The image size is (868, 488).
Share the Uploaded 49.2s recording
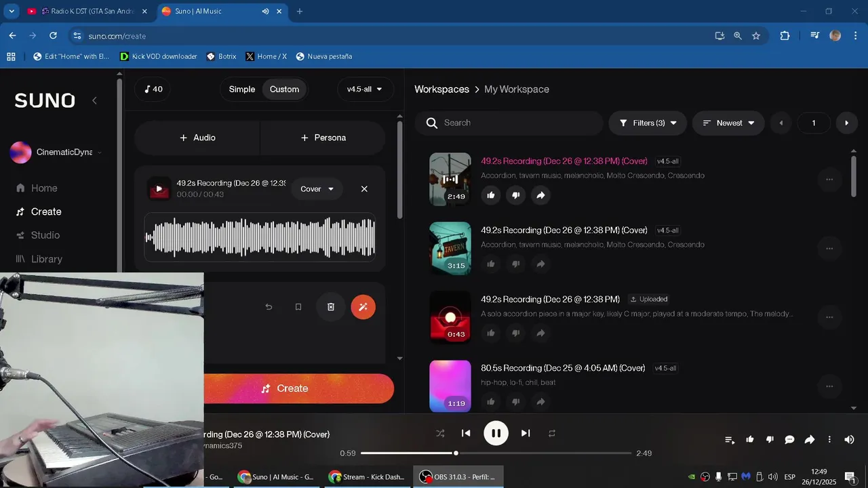(540, 333)
